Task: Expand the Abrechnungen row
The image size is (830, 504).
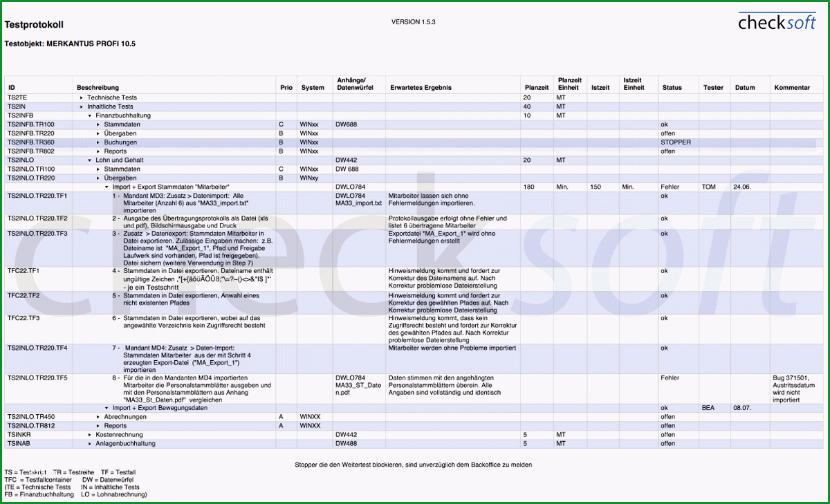Action: tap(98, 417)
